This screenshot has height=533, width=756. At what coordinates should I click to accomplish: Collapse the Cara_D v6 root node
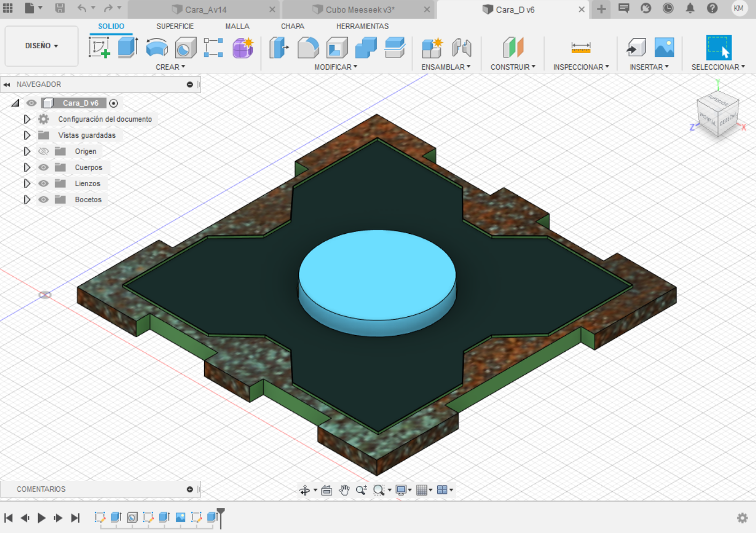[x=15, y=103]
